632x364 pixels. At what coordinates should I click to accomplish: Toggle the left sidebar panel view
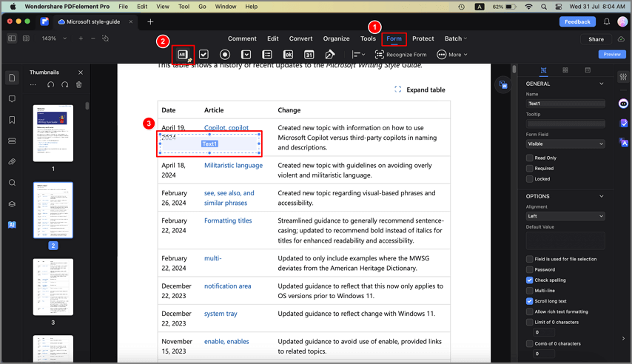tap(12, 38)
